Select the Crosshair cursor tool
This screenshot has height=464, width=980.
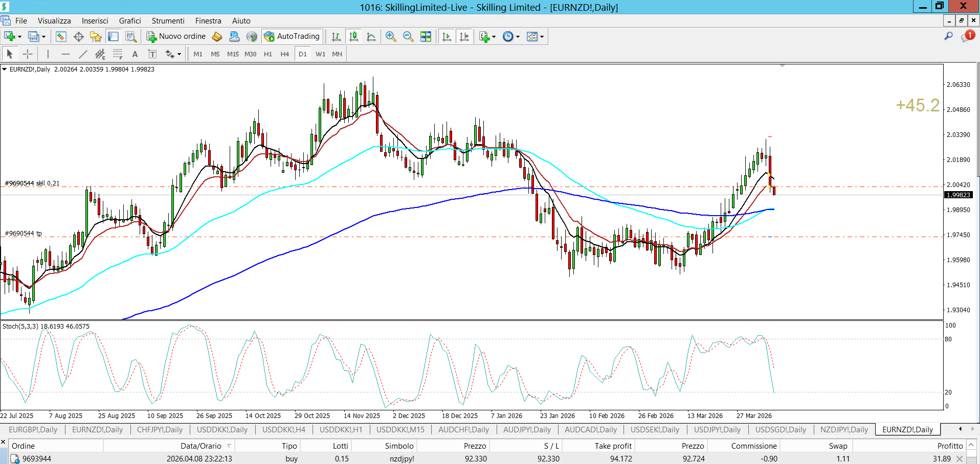(x=28, y=54)
